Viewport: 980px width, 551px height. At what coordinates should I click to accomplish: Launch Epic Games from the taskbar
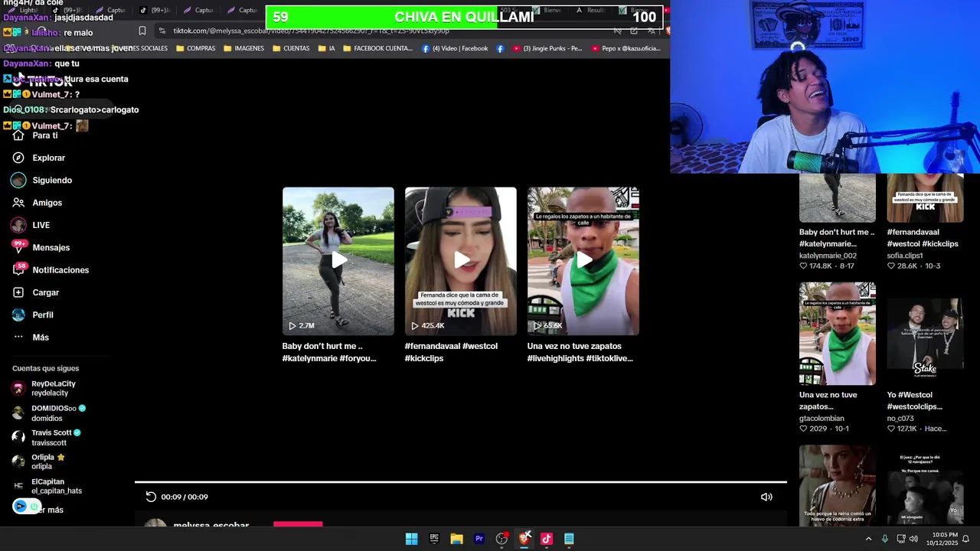point(434,539)
